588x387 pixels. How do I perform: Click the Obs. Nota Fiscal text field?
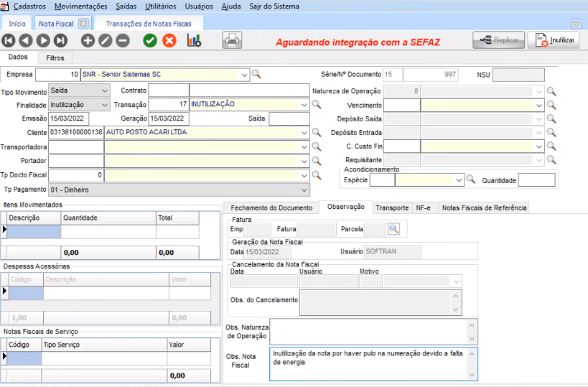368,363
